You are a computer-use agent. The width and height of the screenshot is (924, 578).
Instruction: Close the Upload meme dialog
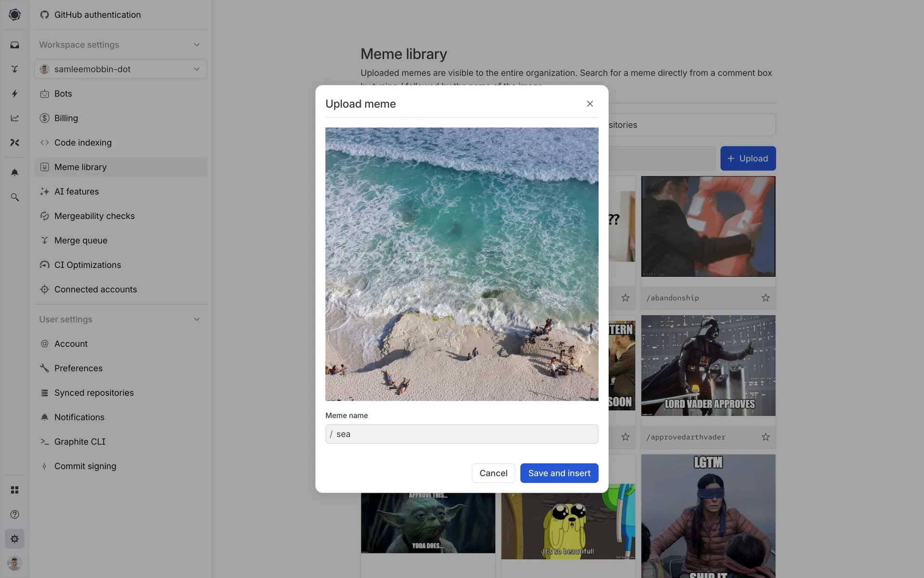[590, 104]
